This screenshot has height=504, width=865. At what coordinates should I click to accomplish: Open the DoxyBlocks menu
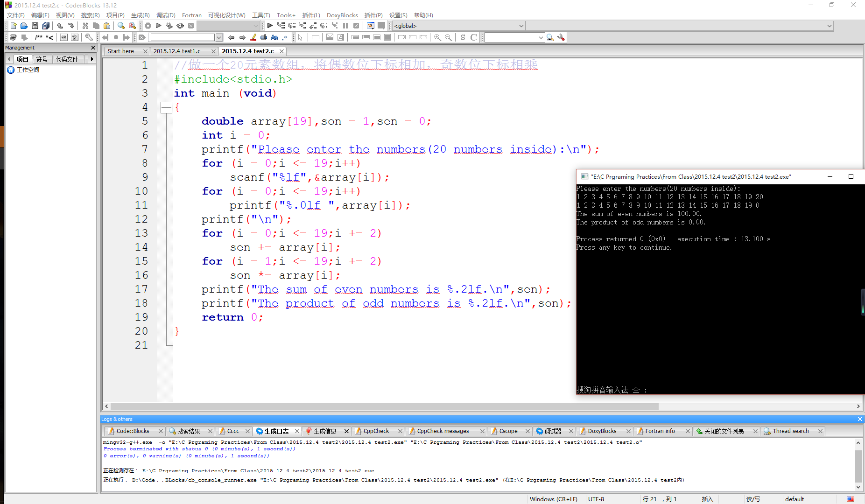click(x=342, y=15)
